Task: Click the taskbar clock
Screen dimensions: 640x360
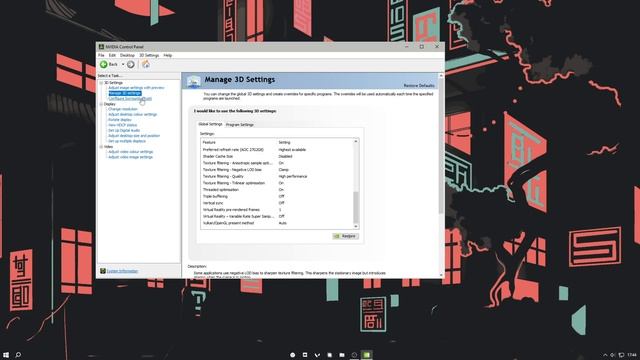Action: pyautogui.click(x=632, y=355)
